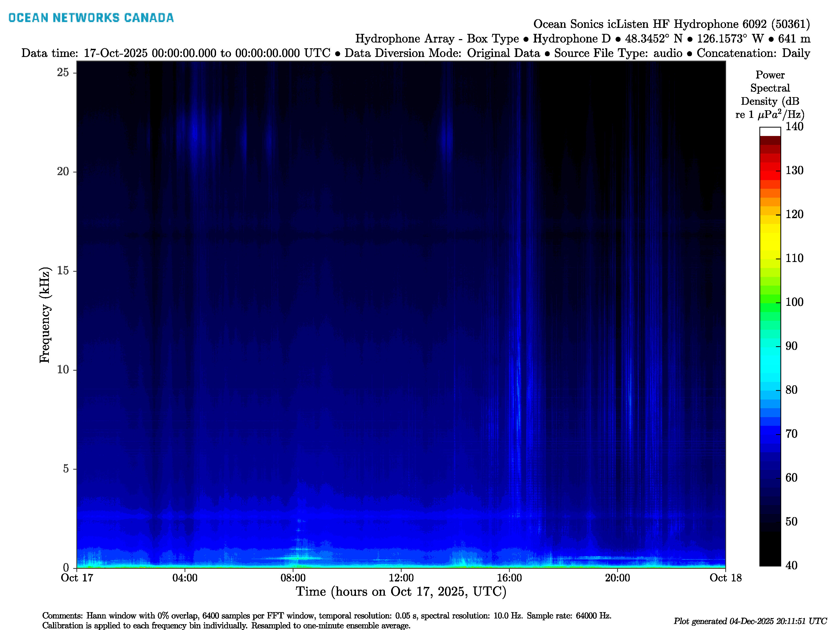The image size is (840, 630).
Task: Click the 04:00 time axis label
Action: (185, 578)
